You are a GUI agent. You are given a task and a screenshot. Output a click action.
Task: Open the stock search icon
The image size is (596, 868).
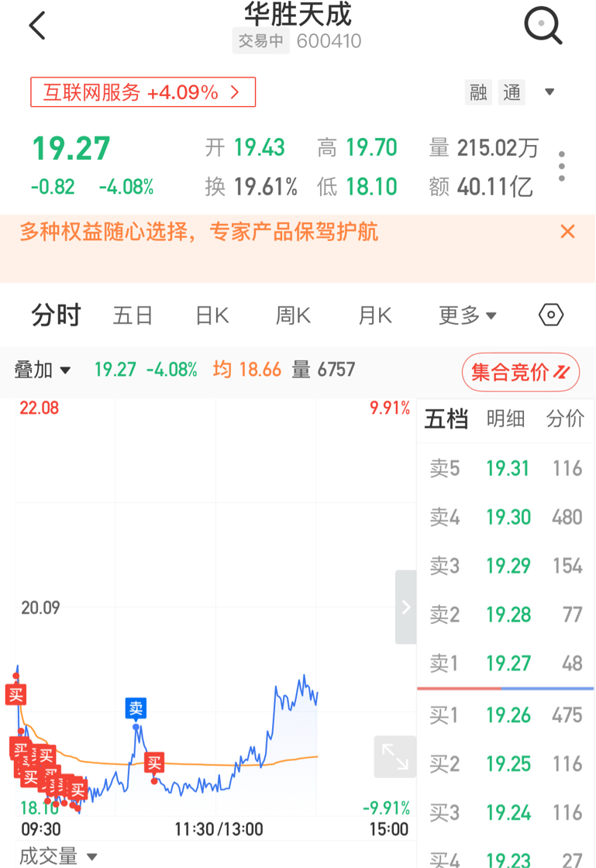point(543,26)
